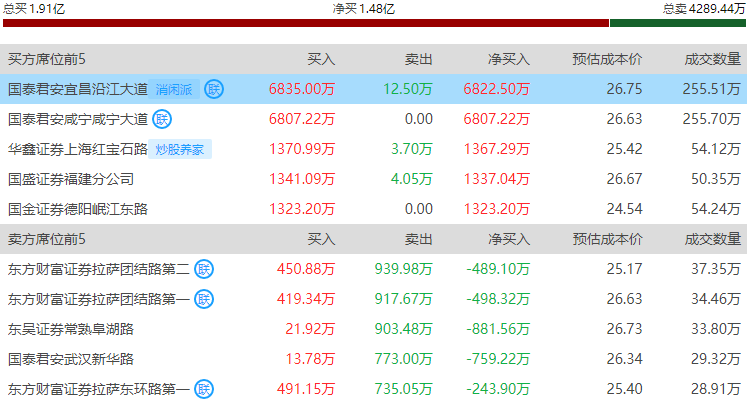Click 国金证券德阳岷江东路 broker name
Viewport: 747px width, 401px height.
(x=77, y=209)
